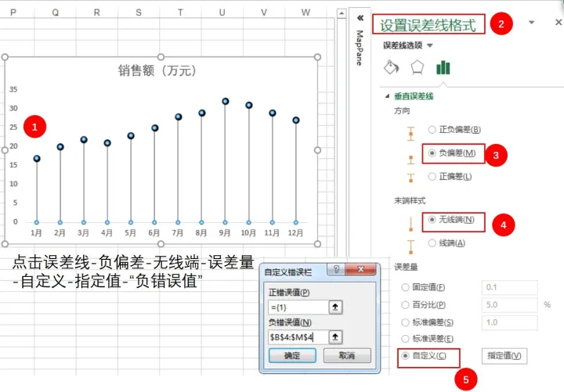Select column header W
This screenshot has height=392, width=564.
(x=305, y=13)
